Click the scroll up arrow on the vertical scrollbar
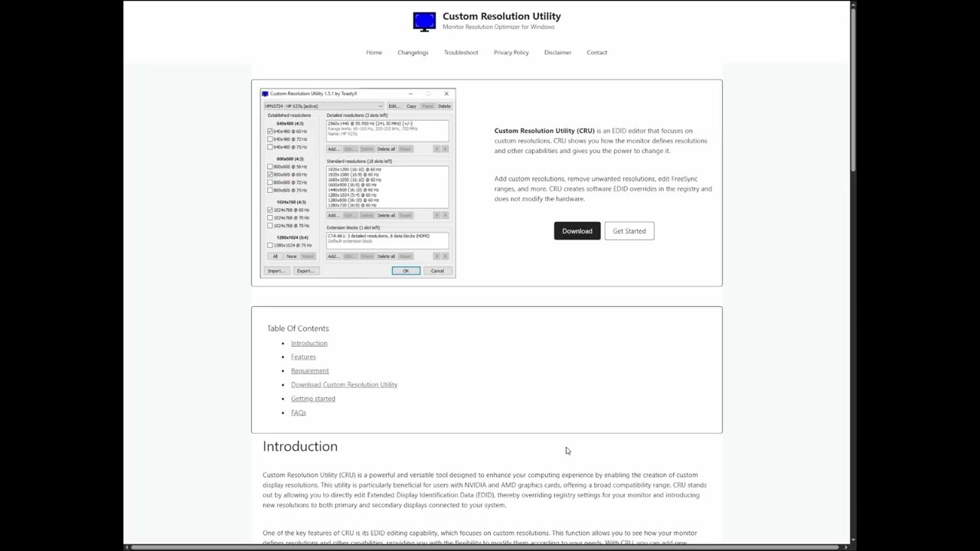 click(x=853, y=5)
